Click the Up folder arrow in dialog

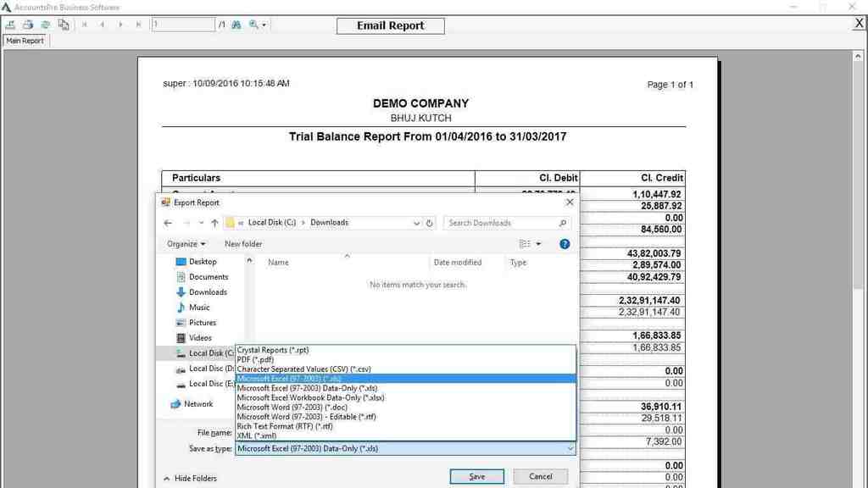tap(214, 223)
